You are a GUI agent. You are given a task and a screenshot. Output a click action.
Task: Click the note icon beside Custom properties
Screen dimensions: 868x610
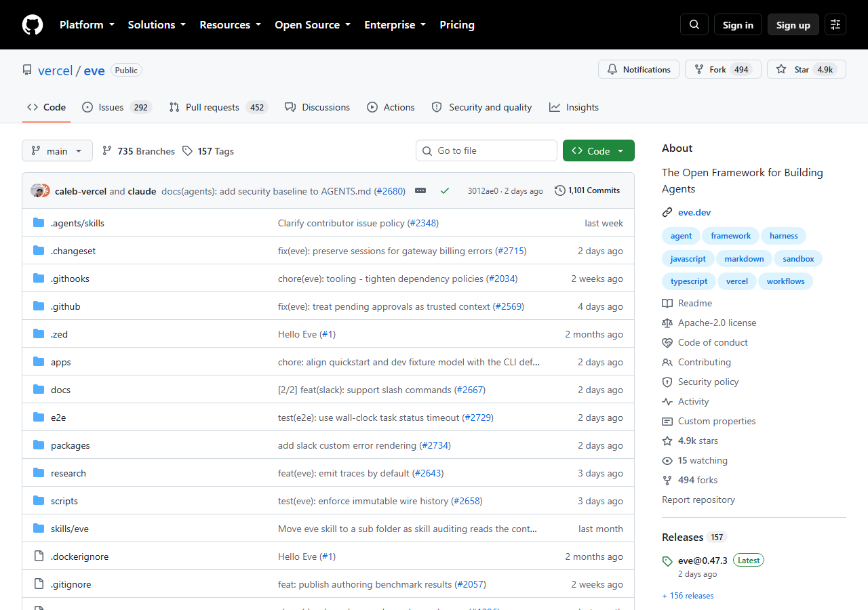coord(667,421)
